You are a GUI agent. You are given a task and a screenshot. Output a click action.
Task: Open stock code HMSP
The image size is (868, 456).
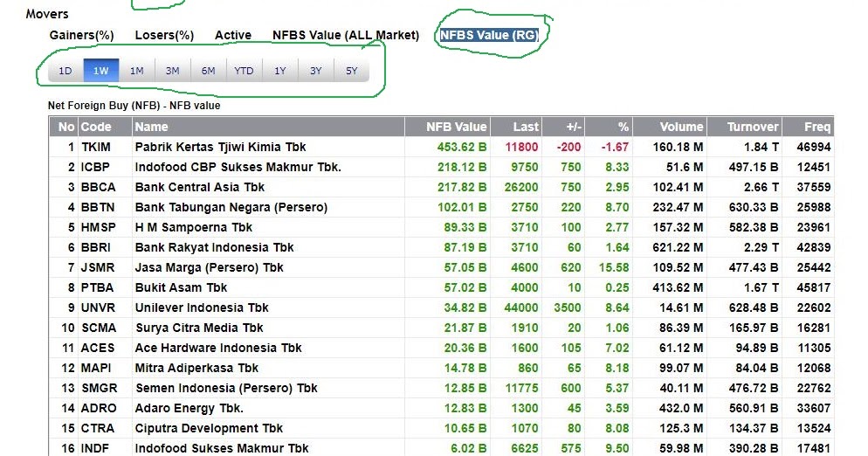98,227
